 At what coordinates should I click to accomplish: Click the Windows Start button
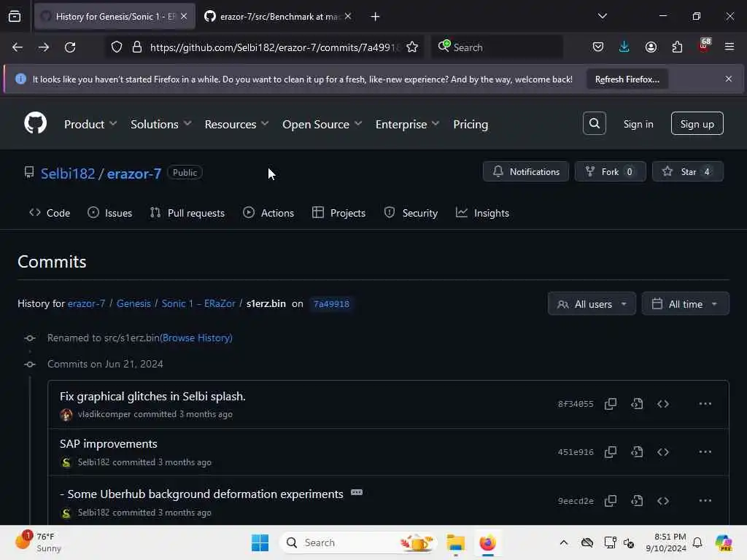[x=260, y=542]
